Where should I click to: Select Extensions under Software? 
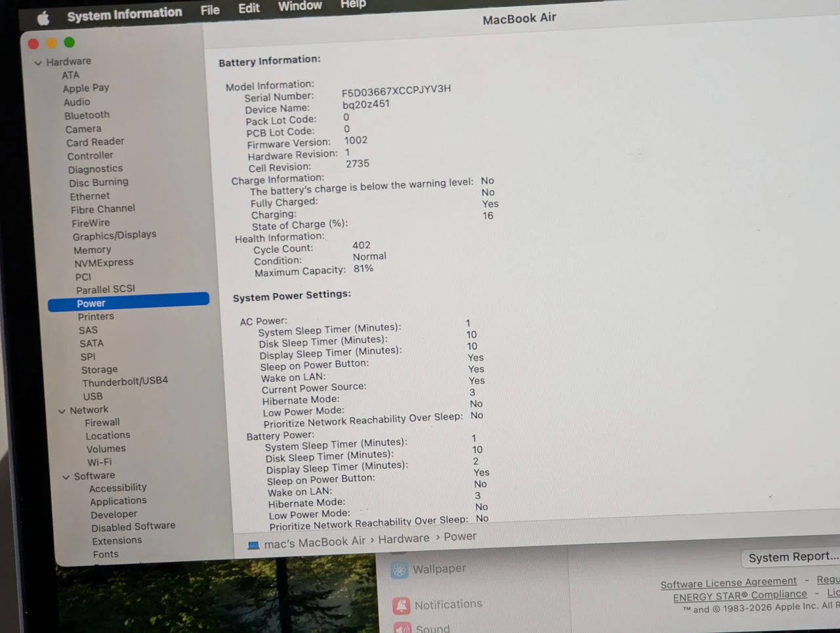[x=117, y=541]
